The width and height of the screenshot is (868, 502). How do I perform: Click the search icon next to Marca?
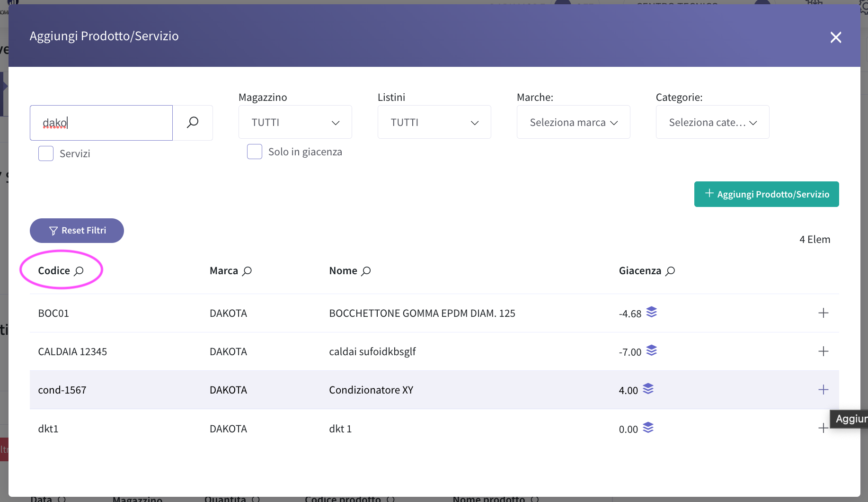247,271
